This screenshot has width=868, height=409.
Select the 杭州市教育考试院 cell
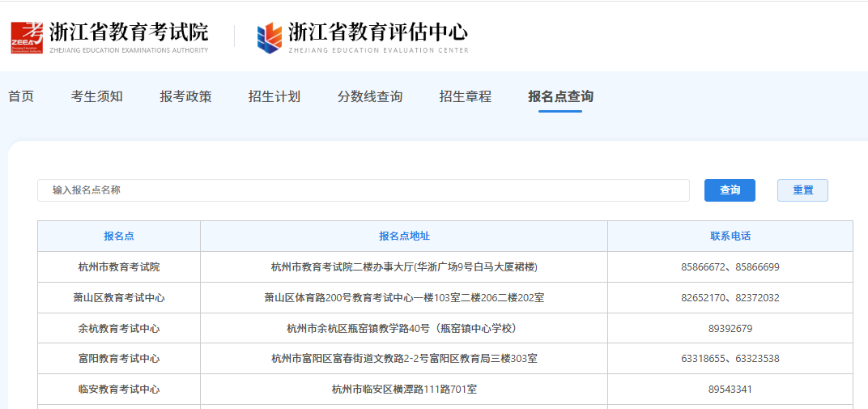[119, 267]
